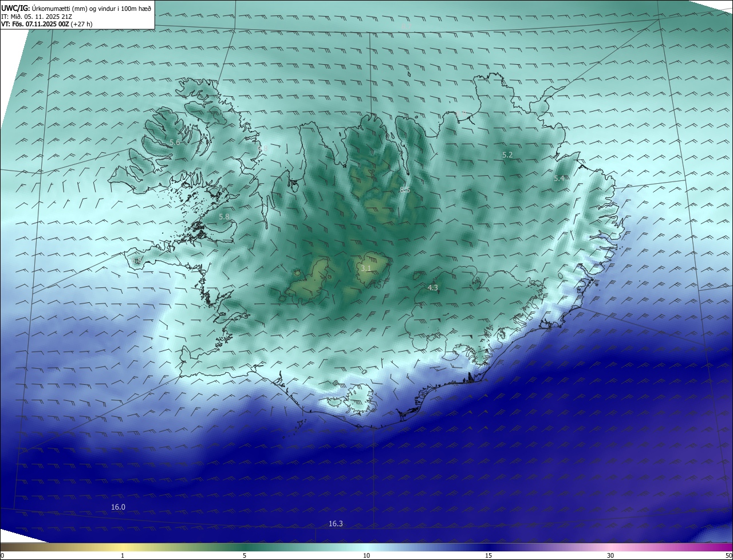733x560 pixels.
Task: Click the 5.8 value on the map
Action: coord(224,217)
